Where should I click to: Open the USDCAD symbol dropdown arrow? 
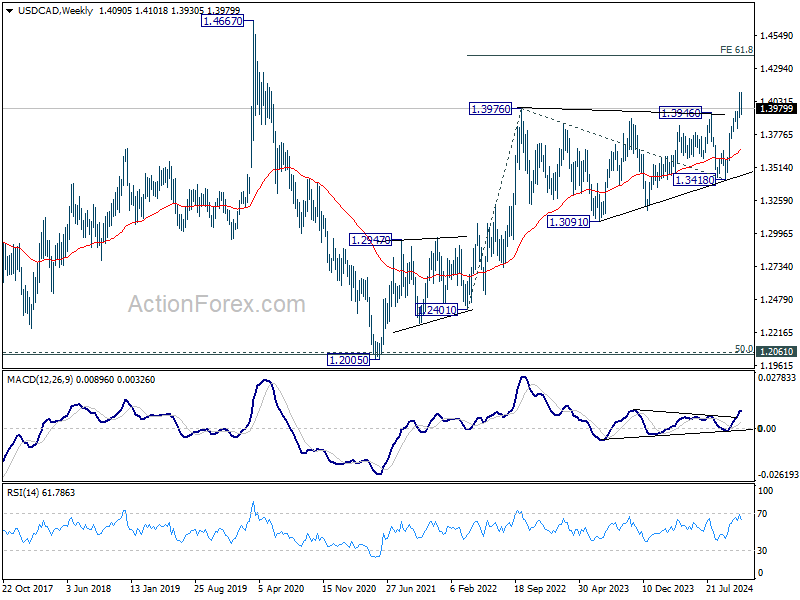click(10, 11)
